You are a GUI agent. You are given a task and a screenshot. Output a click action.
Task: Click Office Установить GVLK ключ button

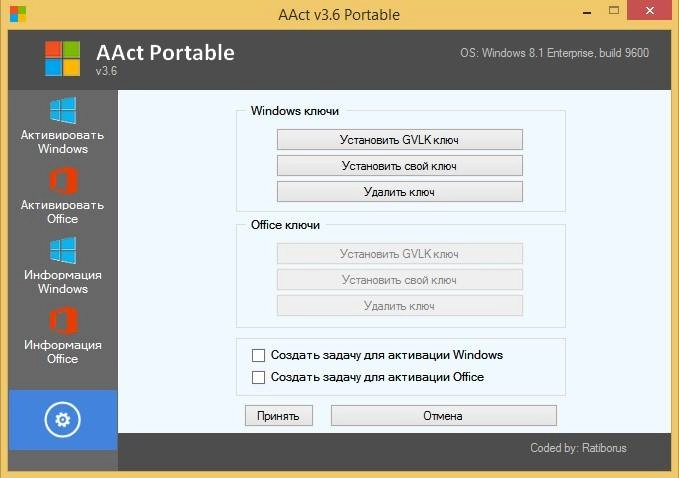point(400,253)
